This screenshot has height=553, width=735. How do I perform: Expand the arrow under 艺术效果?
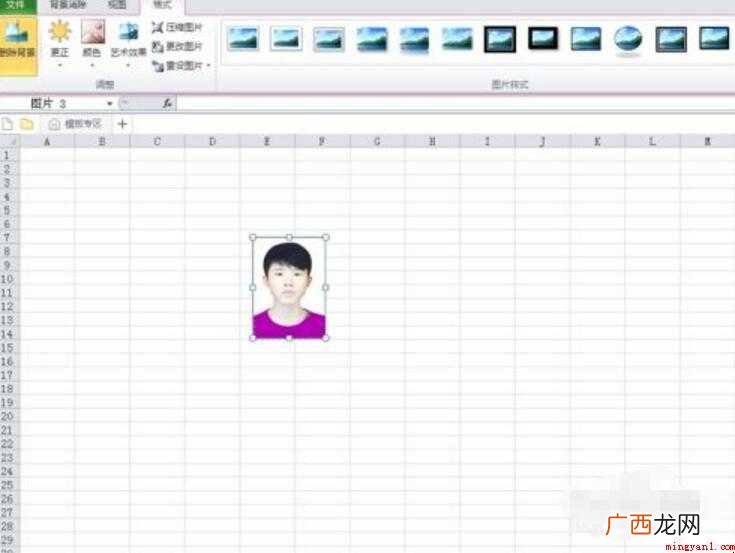pyautogui.click(x=128, y=65)
